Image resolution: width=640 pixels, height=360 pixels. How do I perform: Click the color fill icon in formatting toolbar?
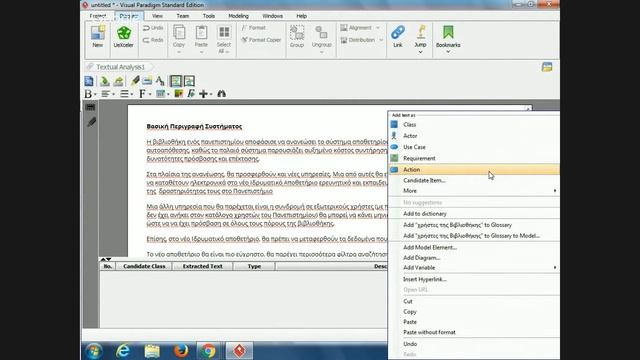[x=178, y=94]
